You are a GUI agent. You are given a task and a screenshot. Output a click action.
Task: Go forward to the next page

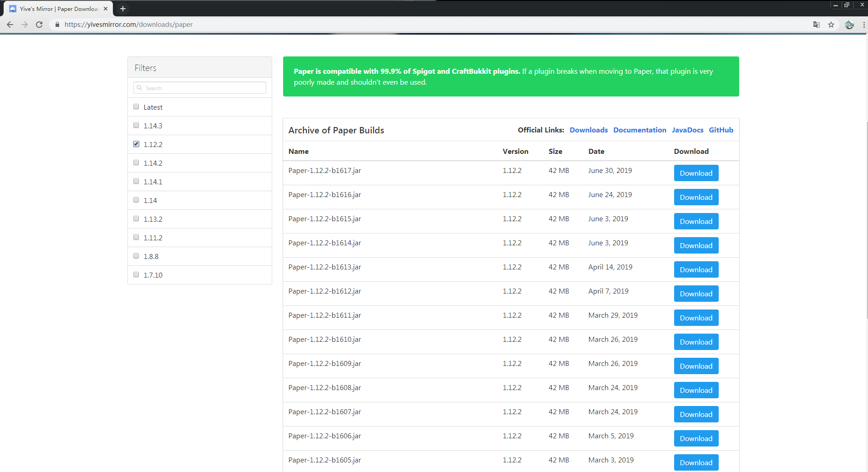(25, 25)
